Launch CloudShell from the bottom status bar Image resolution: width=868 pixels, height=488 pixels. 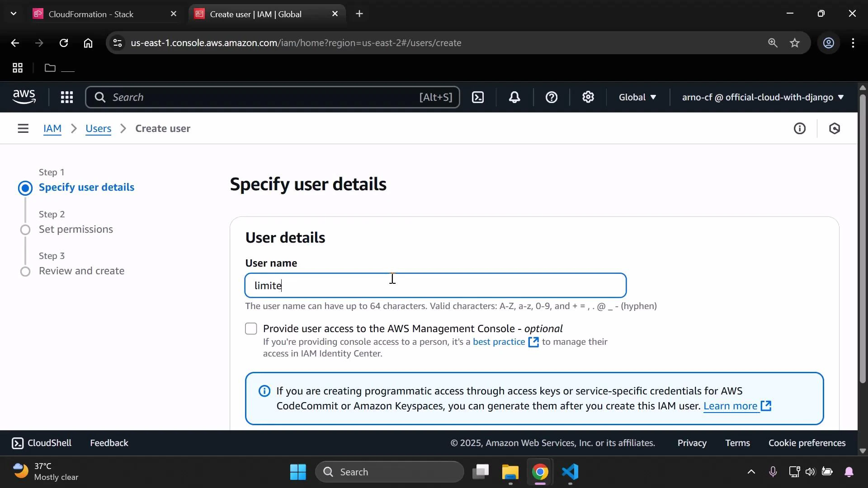pyautogui.click(x=42, y=443)
